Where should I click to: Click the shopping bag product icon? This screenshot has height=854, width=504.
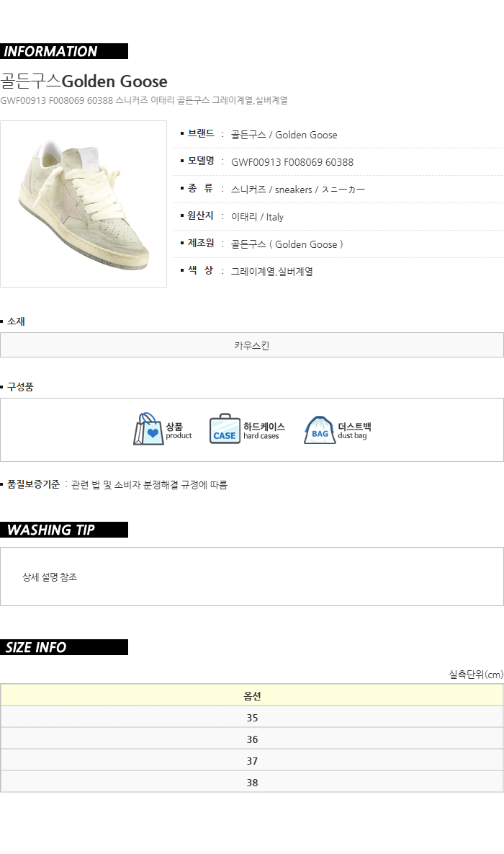[x=148, y=430]
